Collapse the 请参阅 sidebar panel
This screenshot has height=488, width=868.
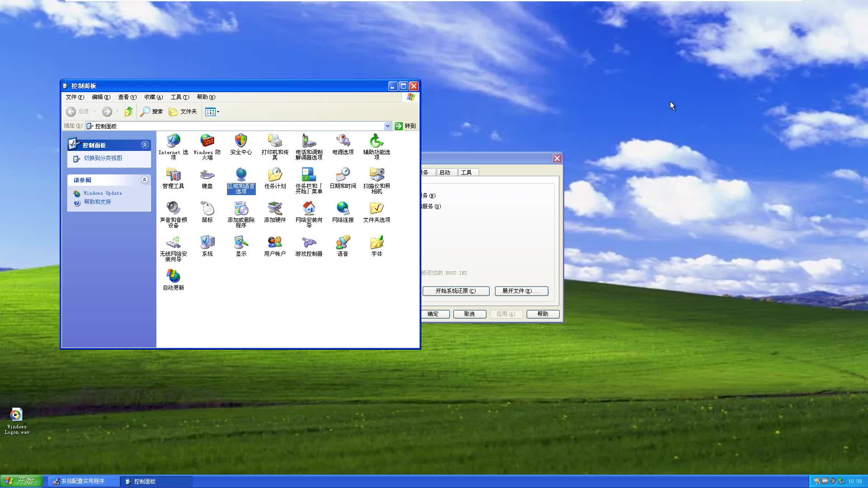tap(145, 180)
